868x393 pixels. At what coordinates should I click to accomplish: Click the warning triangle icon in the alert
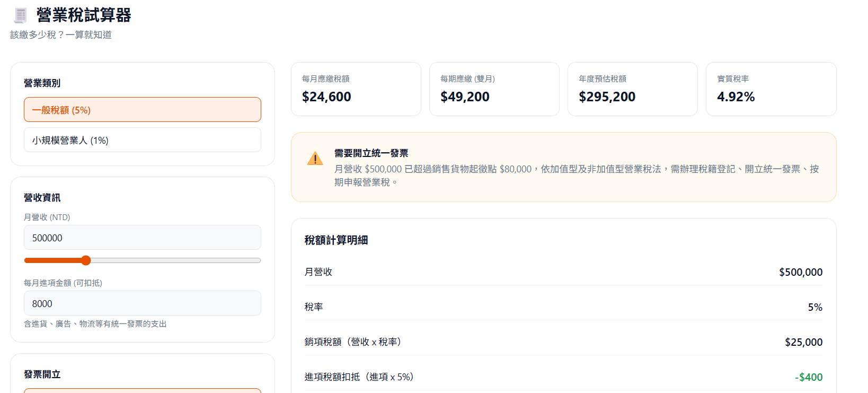(x=315, y=159)
